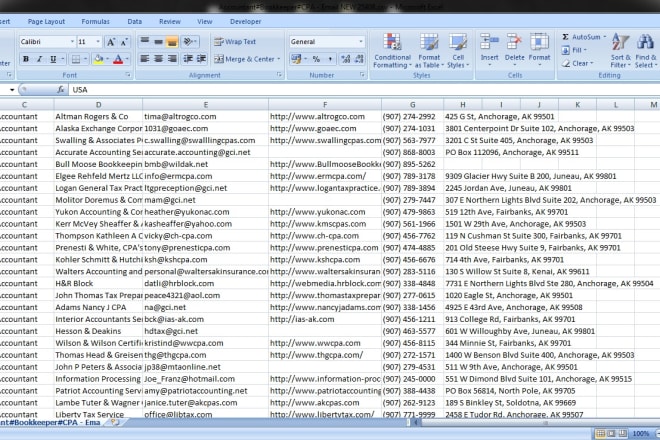Image resolution: width=660 pixels, height=440 pixels.
Task: Open Sort & Filter menu
Action: [620, 51]
